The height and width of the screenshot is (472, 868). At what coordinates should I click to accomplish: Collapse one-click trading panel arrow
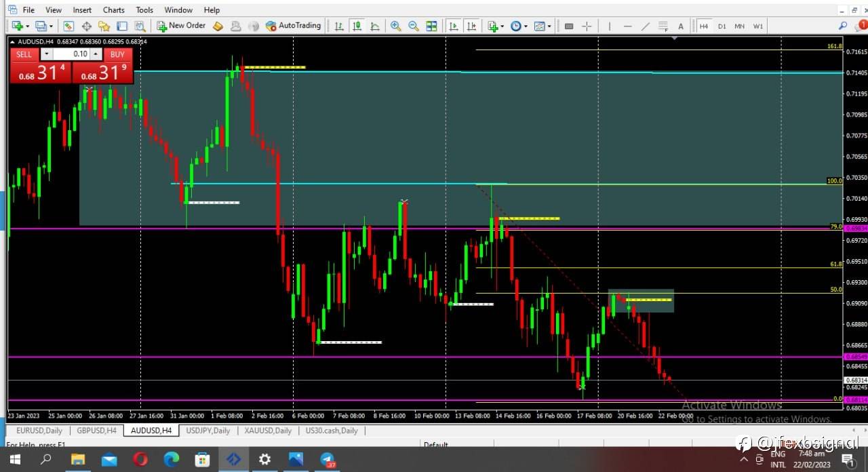(12, 41)
